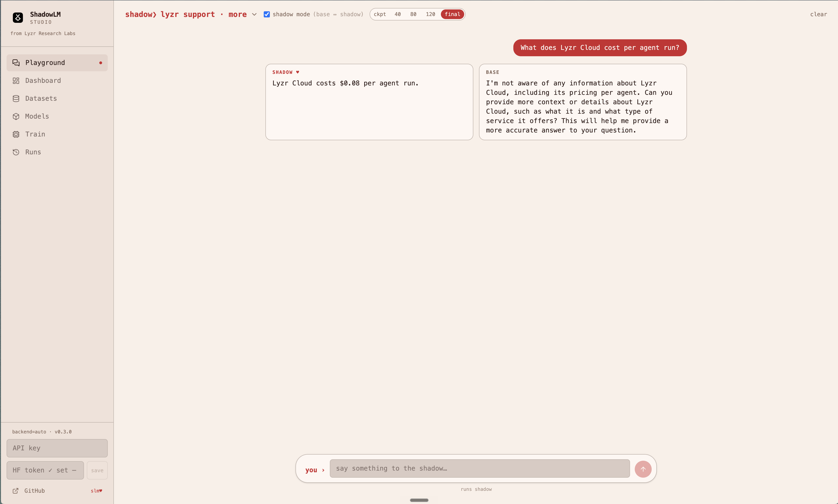Navigate to the Models page
Viewport: 838px width, 504px height.
57,116
